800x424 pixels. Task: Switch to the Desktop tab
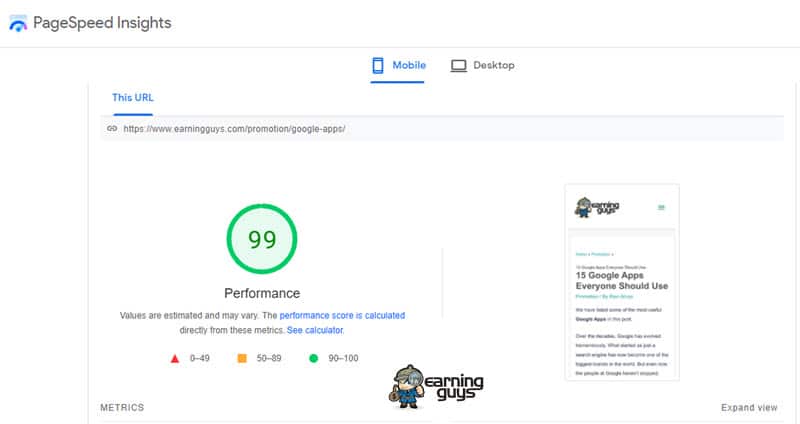[x=482, y=66]
